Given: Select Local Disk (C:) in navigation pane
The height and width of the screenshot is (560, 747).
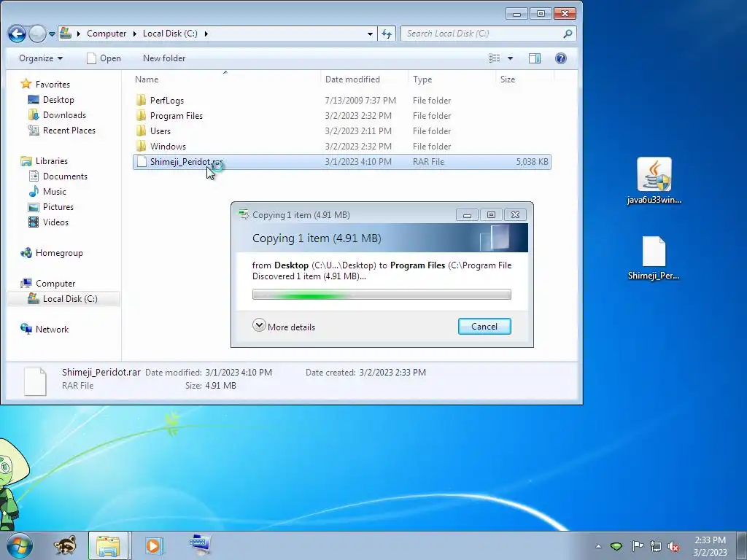Looking at the screenshot, I should (63, 298).
